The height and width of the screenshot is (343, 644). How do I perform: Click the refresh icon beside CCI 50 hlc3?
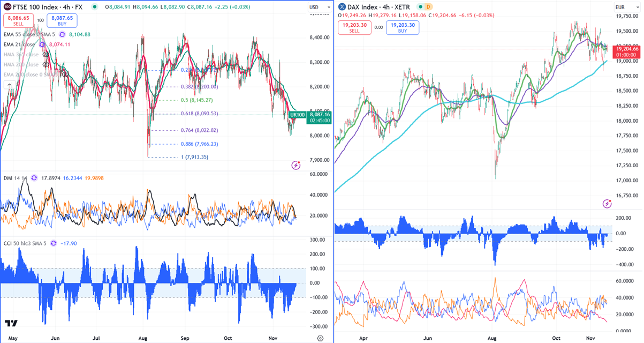coord(53,243)
